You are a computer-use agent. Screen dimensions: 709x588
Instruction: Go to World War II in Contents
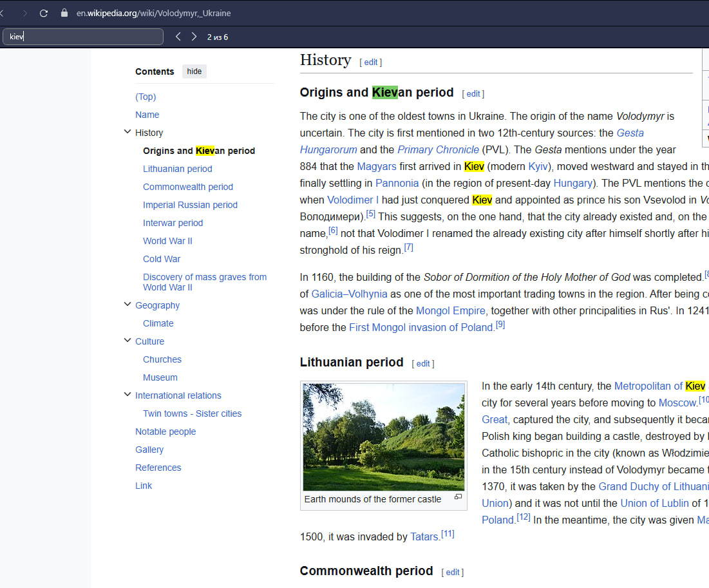(167, 242)
